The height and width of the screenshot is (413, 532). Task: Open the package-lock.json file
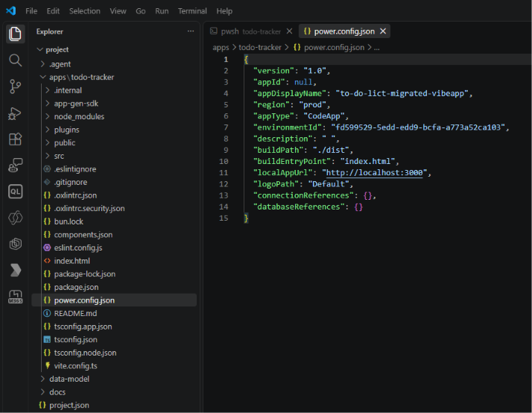[x=84, y=274]
